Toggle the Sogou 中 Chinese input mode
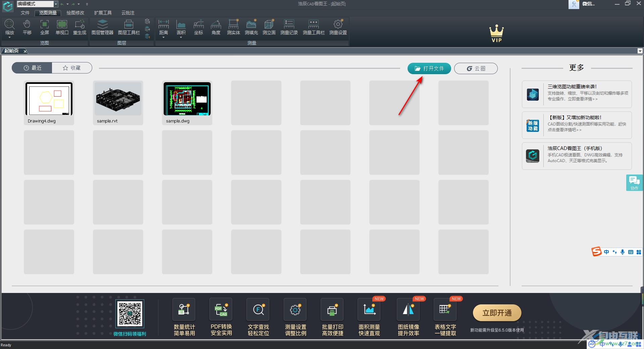The width and height of the screenshot is (644, 349). (606, 252)
